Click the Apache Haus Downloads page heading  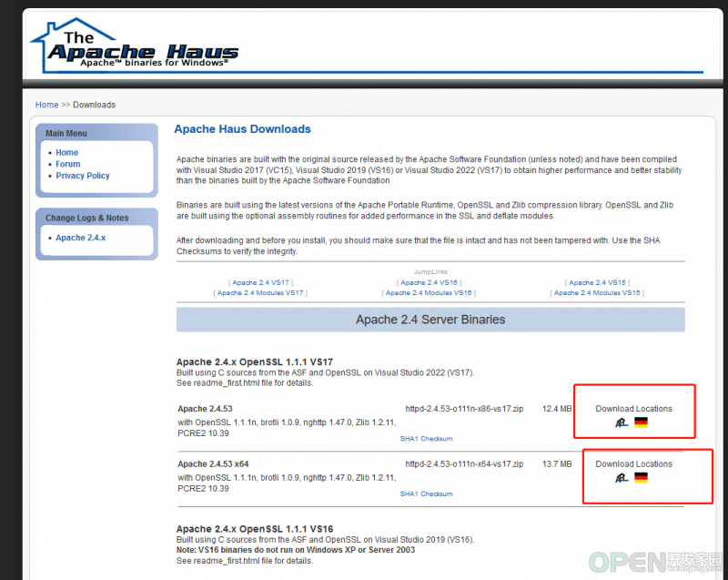pyautogui.click(x=242, y=129)
